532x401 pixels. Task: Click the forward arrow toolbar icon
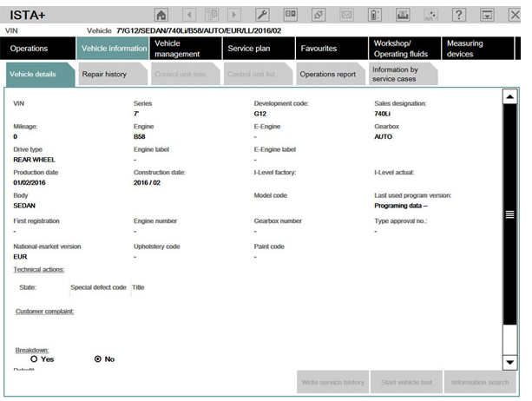(233, 15)
